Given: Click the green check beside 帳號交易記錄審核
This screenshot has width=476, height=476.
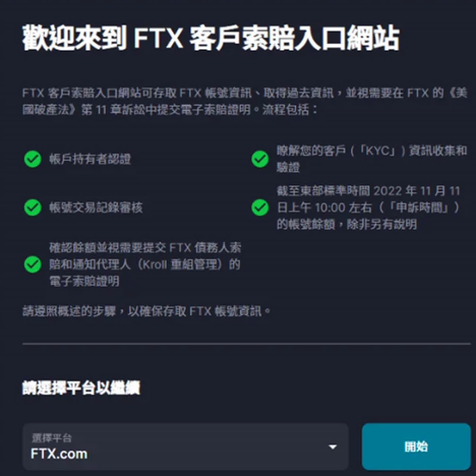Looking at the screenshot, I should (x=33, y=207).
